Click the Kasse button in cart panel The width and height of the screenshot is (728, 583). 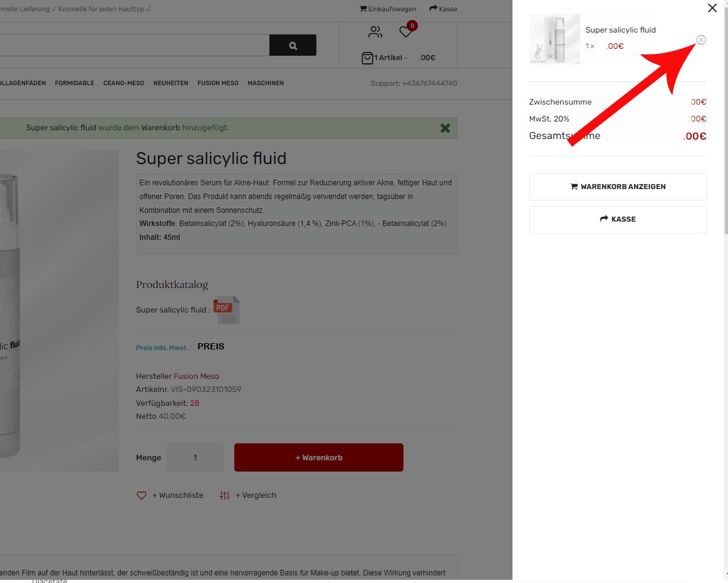click(618, 219)
